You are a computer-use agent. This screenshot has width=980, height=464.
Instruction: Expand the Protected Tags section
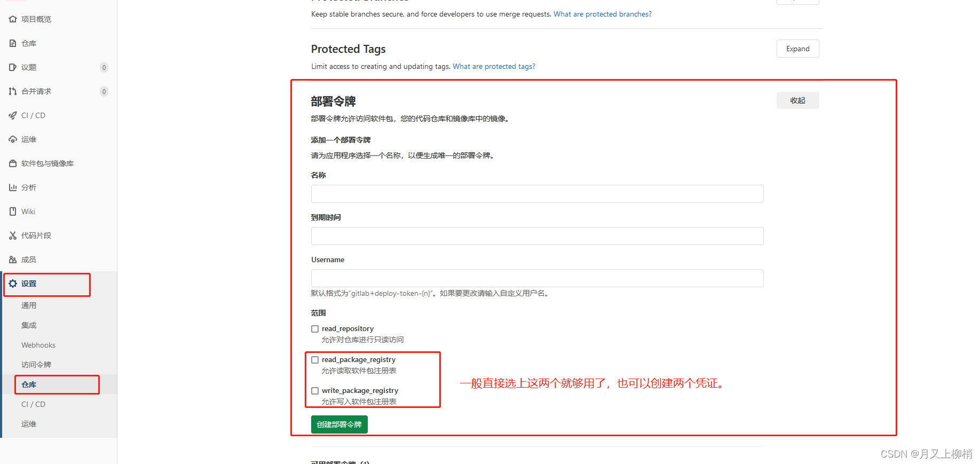[x=797, y=49]
